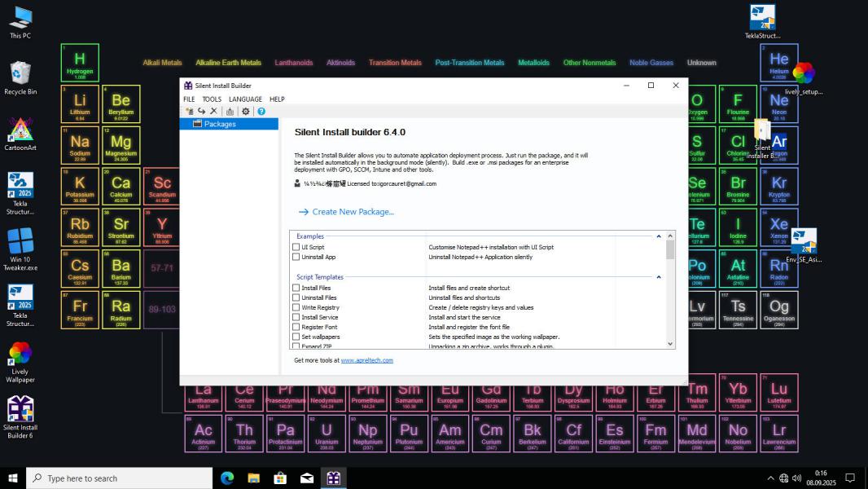This screenshot has width=868, height=489.
Task: Click the blue help question mark icon
Action: pos(261,112)
